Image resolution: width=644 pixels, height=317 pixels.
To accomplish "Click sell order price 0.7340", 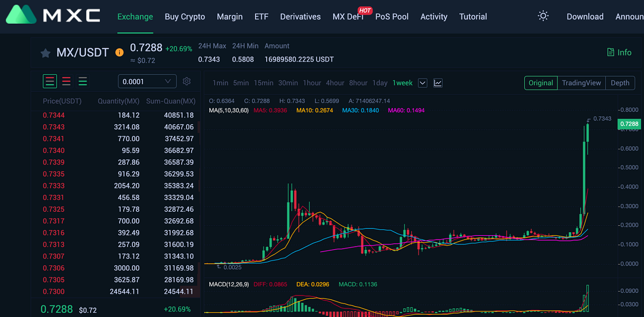I will [x=54, y=150].
